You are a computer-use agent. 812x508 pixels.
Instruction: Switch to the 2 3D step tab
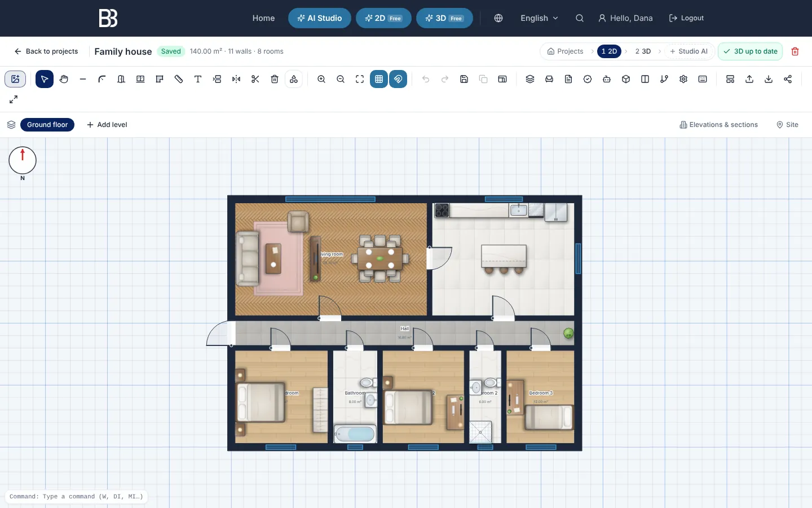pos(643,51)
